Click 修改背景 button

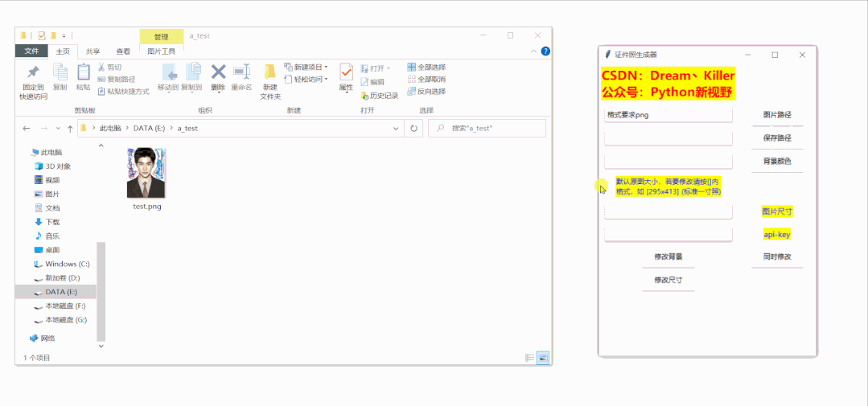coord(668,256)
